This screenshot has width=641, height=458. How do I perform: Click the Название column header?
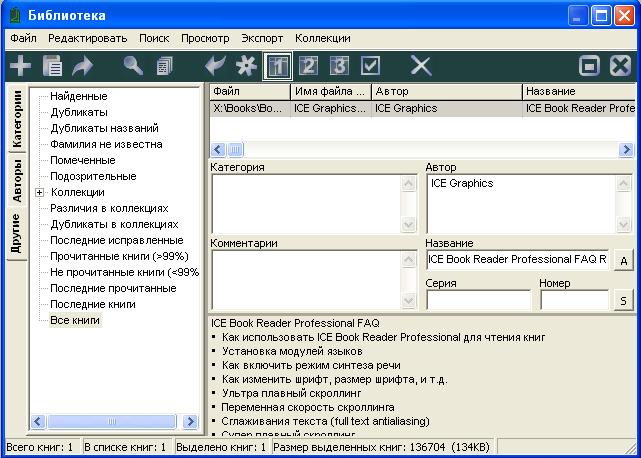click(580, 92)
